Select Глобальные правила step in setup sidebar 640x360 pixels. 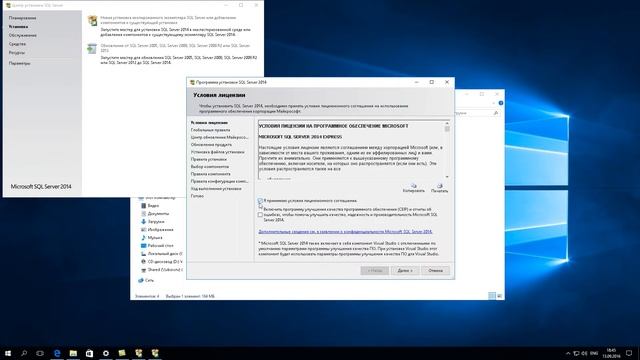click(x=210, y=130)
